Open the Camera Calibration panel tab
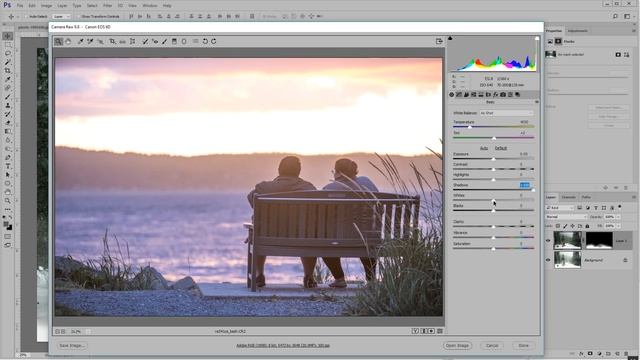The height and width of the screenshot is (360, 640). click(503, 95)
